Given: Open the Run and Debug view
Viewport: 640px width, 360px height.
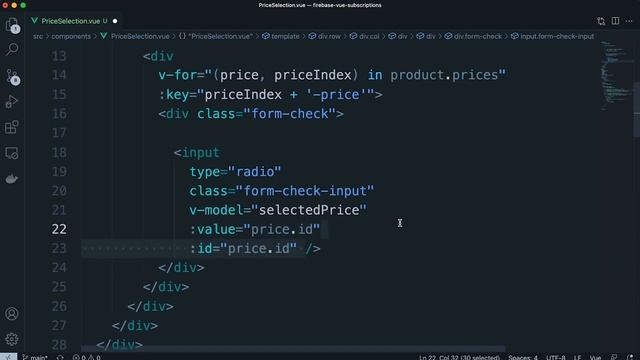Looking at the screenshot, I should [12, 101].
